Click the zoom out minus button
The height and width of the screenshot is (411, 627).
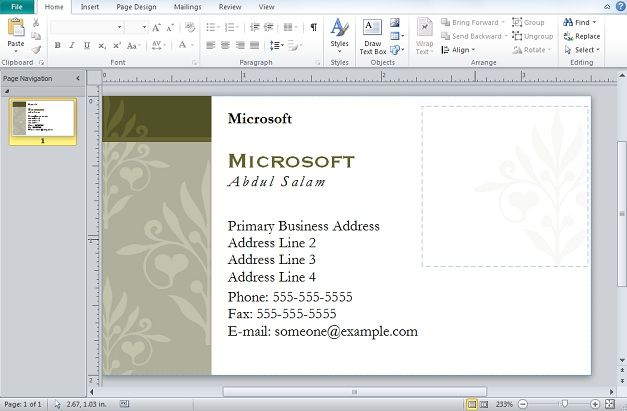[523, 404]
